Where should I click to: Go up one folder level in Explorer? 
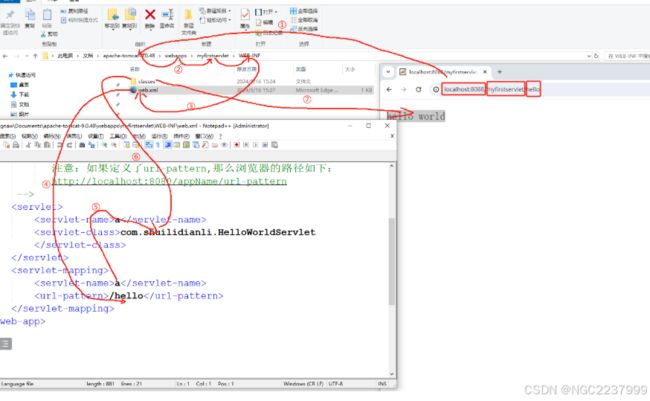click(x=35, y=56)
